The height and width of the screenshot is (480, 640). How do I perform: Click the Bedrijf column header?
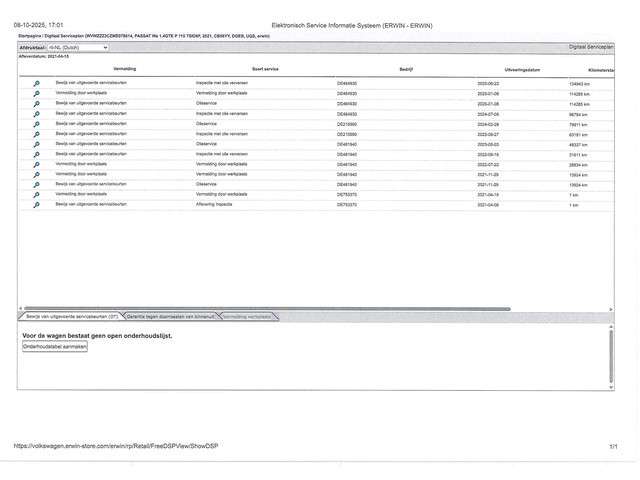tap(406, 68)
